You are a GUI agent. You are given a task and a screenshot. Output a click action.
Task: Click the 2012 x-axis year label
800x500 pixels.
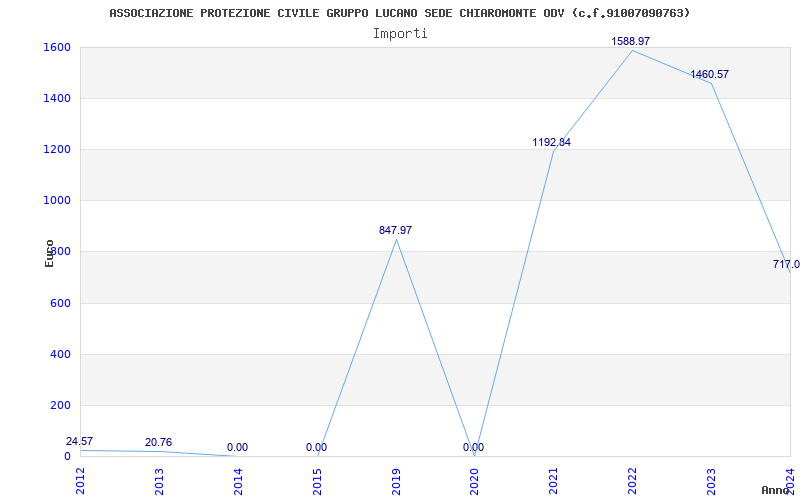coord(80,481)
